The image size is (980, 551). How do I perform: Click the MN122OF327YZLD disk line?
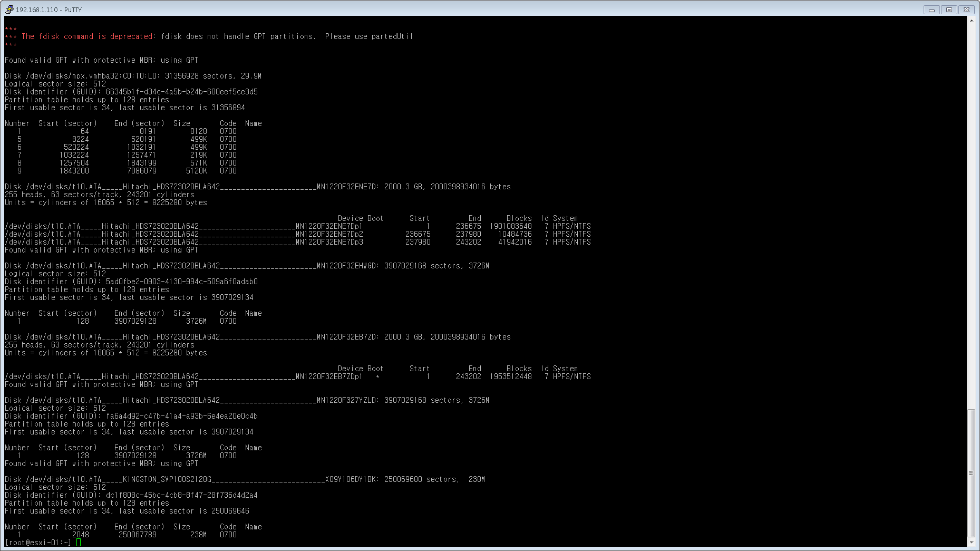click(247, 400)
